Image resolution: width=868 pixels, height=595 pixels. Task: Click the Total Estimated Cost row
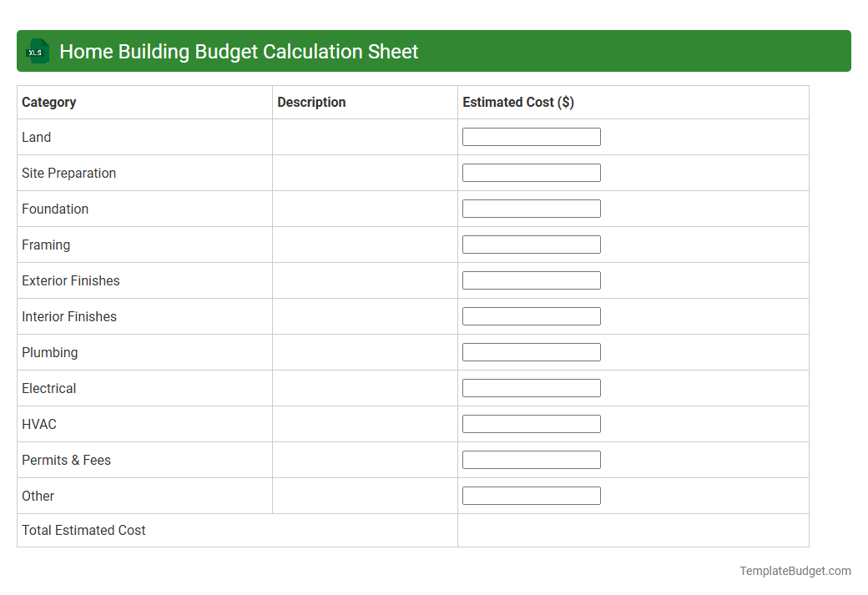click(x=83, y=530)
